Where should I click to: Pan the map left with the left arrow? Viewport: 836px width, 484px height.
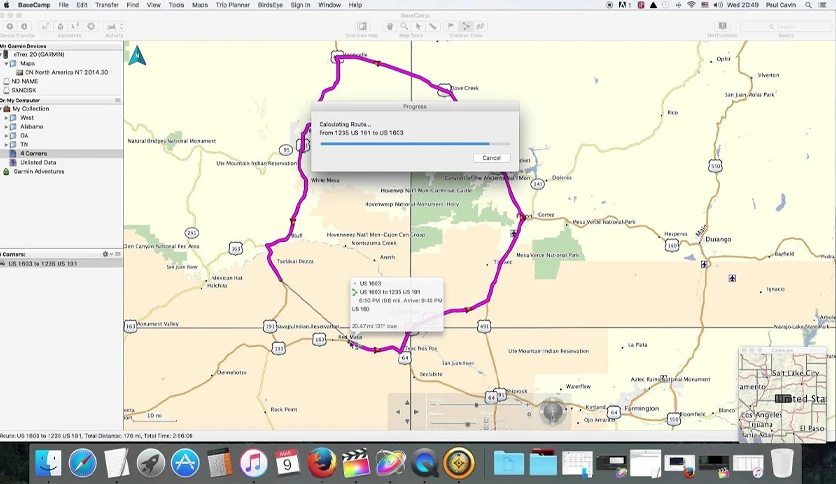pyautogui.click(x=397, y=412)
